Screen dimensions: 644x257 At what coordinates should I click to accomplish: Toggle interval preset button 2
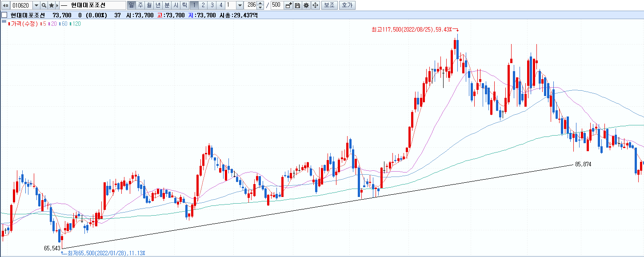[x=203, y=5]
